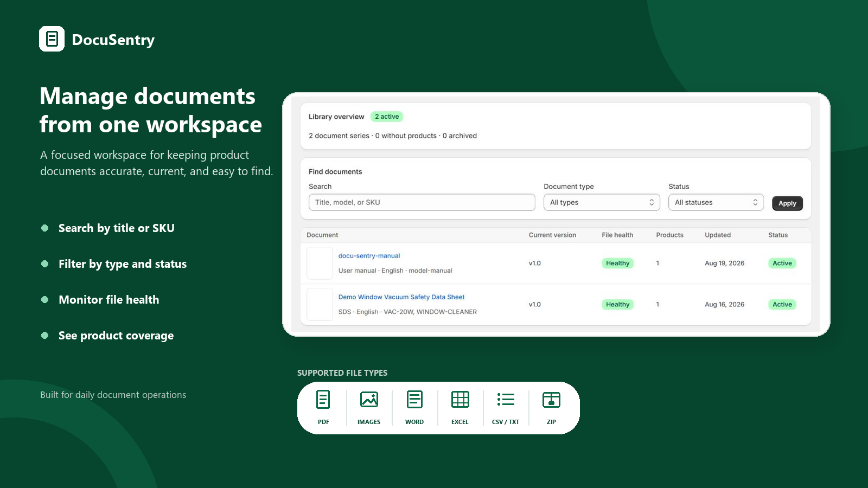
Task: Click the Document column header
Action: 322,235
